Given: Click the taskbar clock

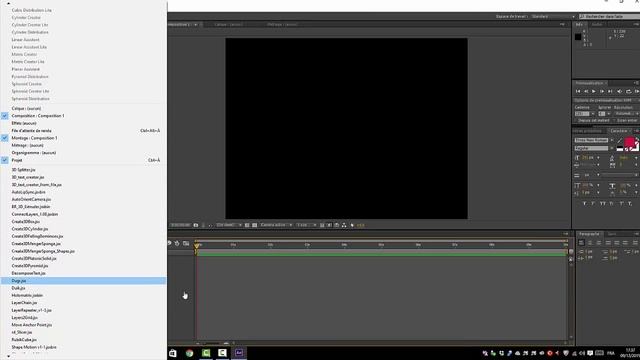Looking at the screenshot, I should [631, 353].
